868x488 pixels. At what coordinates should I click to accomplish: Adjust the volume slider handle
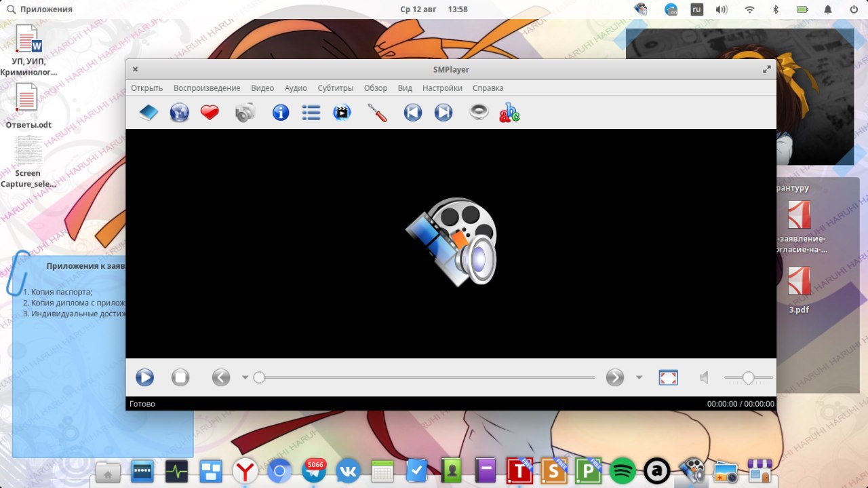[x=748, y=377]
